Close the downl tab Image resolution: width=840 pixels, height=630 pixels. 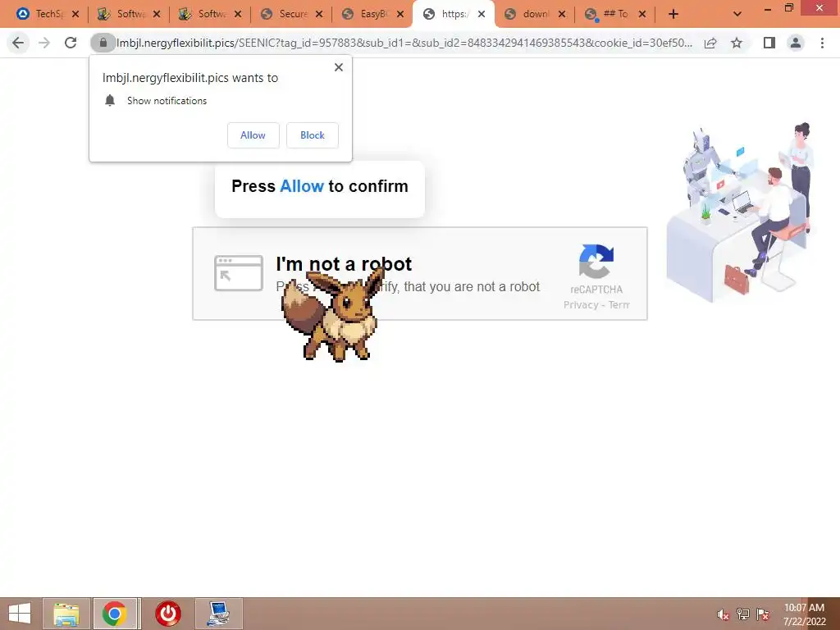(561, 15)
